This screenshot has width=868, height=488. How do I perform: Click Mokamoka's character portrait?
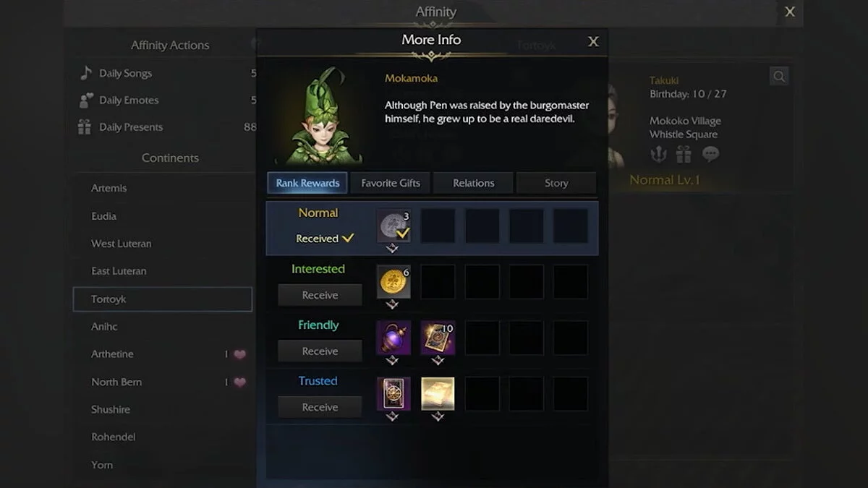(319, 116)
